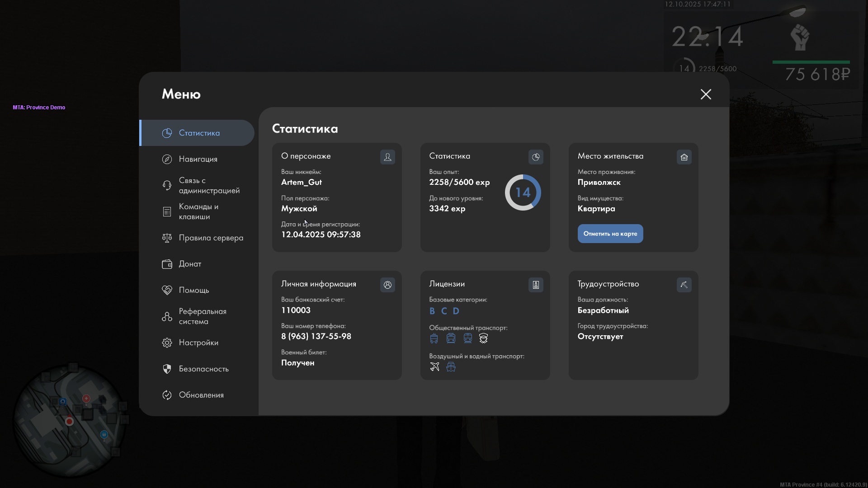Close the Меню window with X
Viewport: 868px width, 488px height.
[706, 94]
